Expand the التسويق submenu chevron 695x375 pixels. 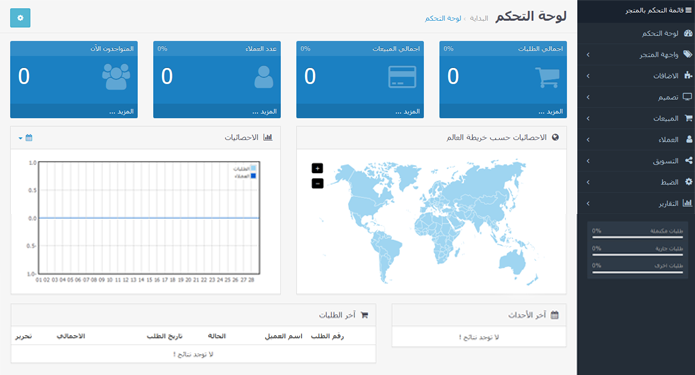[x=588, y=161]
